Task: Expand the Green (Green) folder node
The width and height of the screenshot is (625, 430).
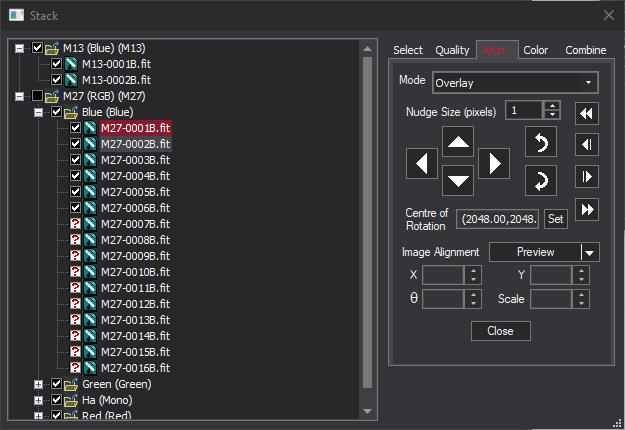Action: 38,384
